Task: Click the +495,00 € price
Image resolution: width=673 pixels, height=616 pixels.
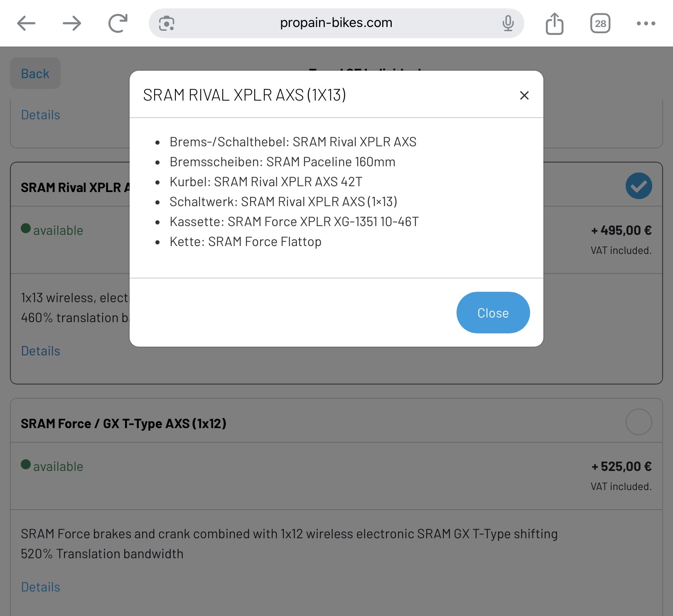Action: 621,231
